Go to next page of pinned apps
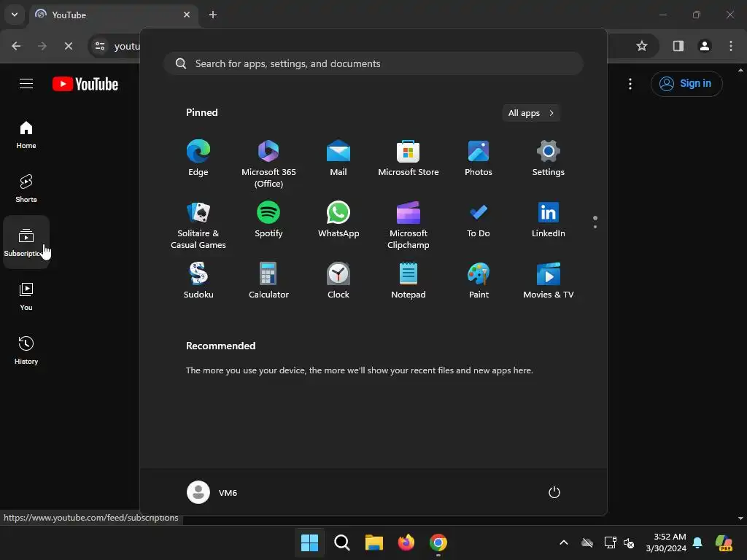 point(595,227)
